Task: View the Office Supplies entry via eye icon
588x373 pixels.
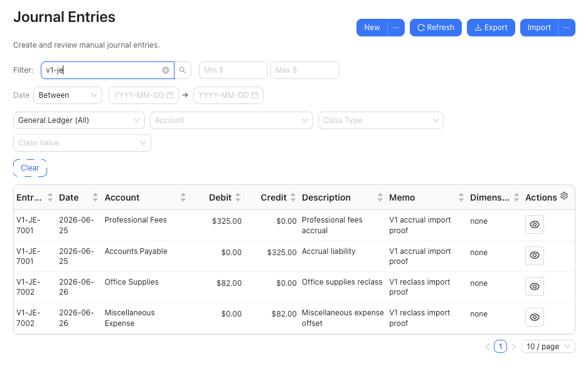Action: pos(535,286)
